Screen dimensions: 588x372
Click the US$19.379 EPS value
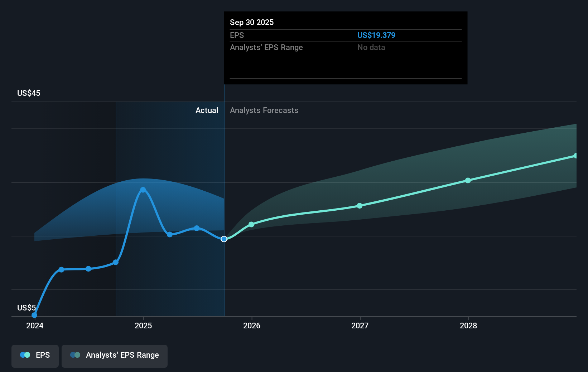tap(376, 35)
